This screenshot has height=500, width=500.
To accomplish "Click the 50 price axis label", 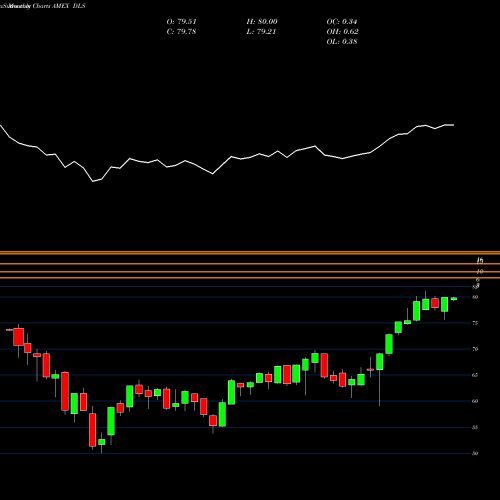I will (x=475, y=453).
